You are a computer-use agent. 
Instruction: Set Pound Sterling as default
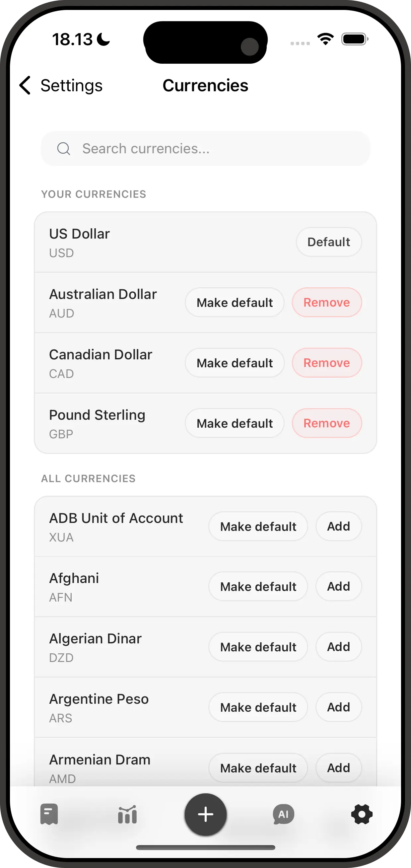click(x=235, y=423)
